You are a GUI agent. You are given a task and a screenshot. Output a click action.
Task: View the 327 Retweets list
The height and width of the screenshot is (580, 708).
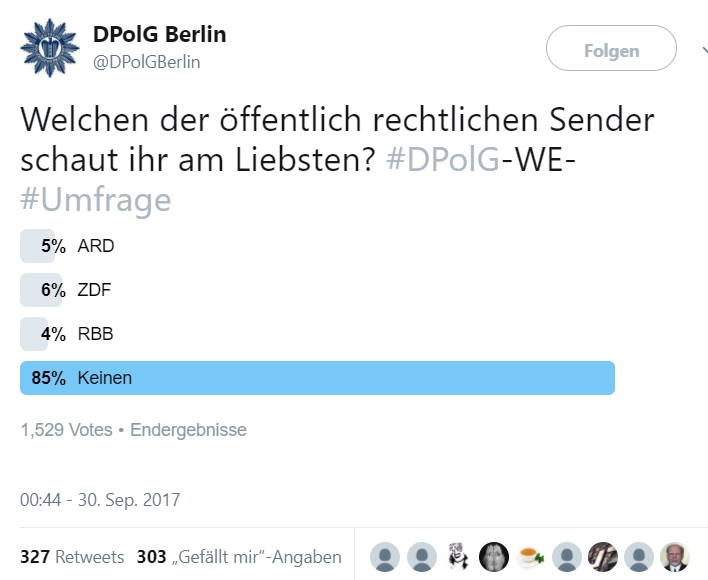point(72,557)
